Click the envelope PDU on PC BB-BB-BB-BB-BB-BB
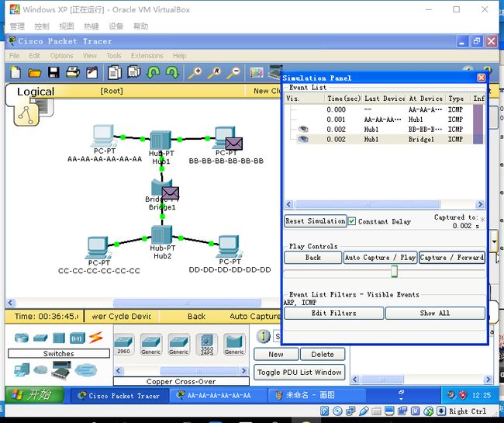 [x=234, y=144]
